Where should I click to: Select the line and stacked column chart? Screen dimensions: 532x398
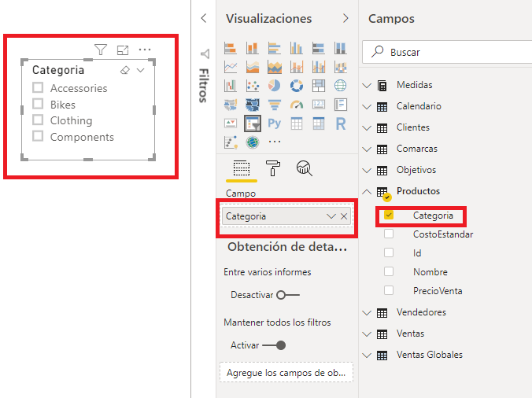(x=296, y=67)
